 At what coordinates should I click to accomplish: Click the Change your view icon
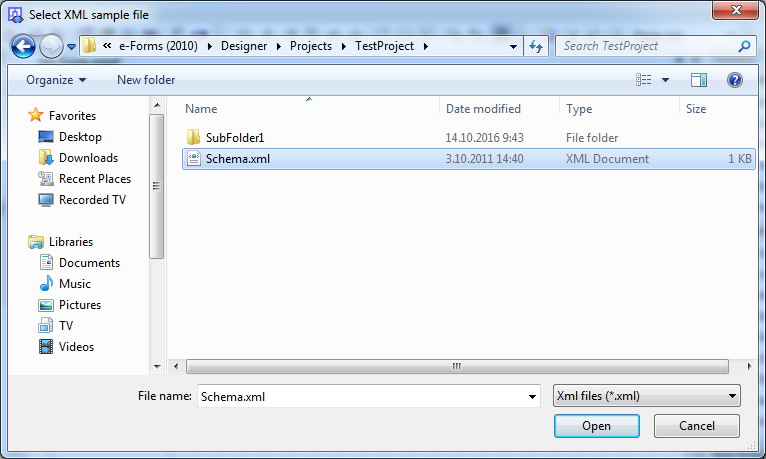(643, 80)
